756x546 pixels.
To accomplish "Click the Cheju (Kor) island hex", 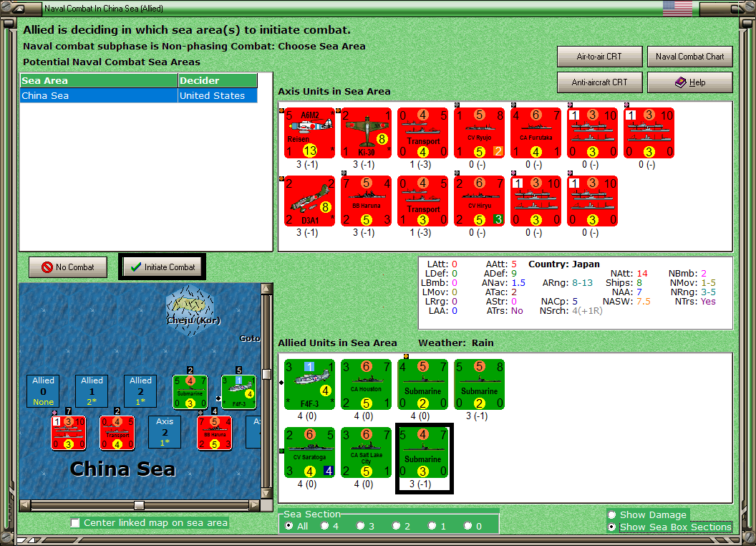I will [x=191, y=310].
